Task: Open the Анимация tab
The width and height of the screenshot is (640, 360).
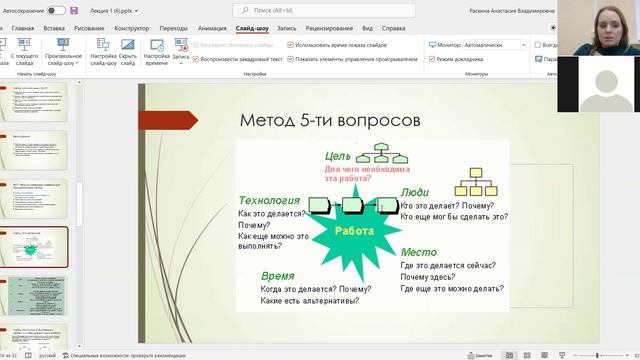Action: point(212,28)
